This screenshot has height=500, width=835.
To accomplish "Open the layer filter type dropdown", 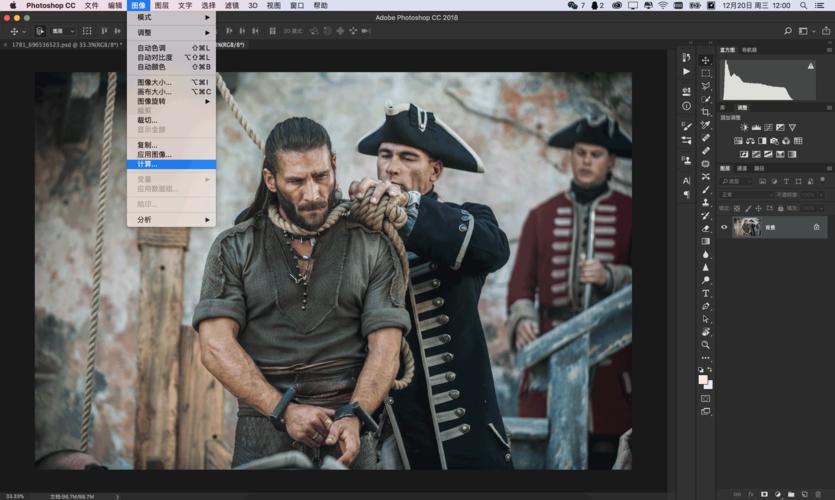I will pos(736,181).
